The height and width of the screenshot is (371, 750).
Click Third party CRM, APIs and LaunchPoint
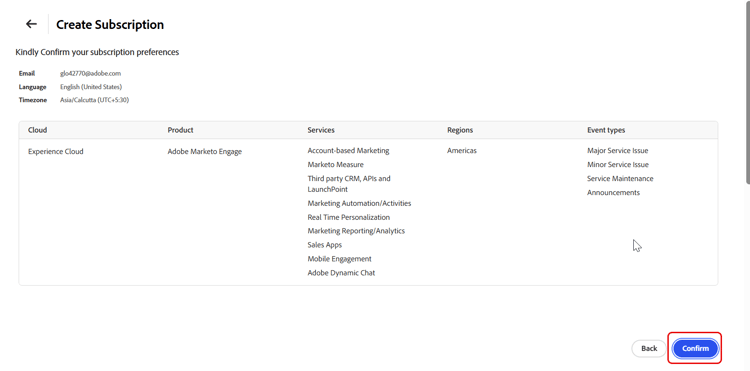pos(349,184)
